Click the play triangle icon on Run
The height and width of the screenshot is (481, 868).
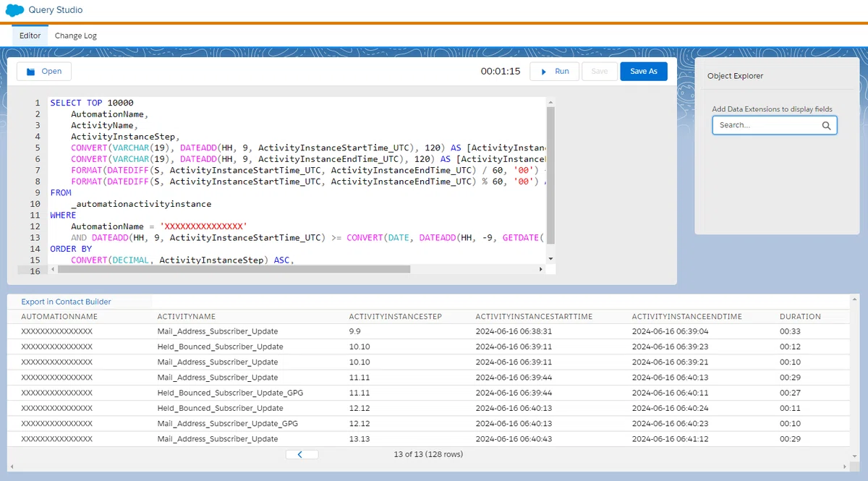pos(544,72)
